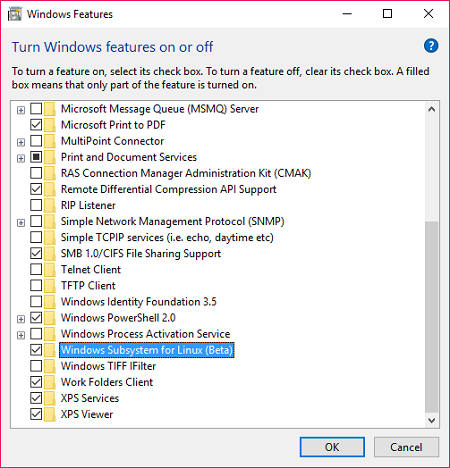Click the folder icon beside Telnet Client
Screen dimensions: 450x468
50,269
